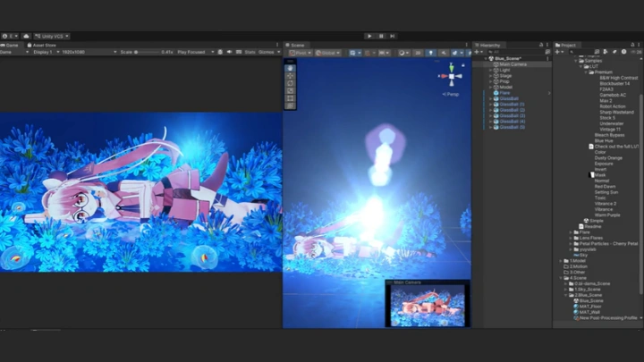Screen dimensions: 644x362
Task: Focus the Project panel search field
Action: [580, 52]
